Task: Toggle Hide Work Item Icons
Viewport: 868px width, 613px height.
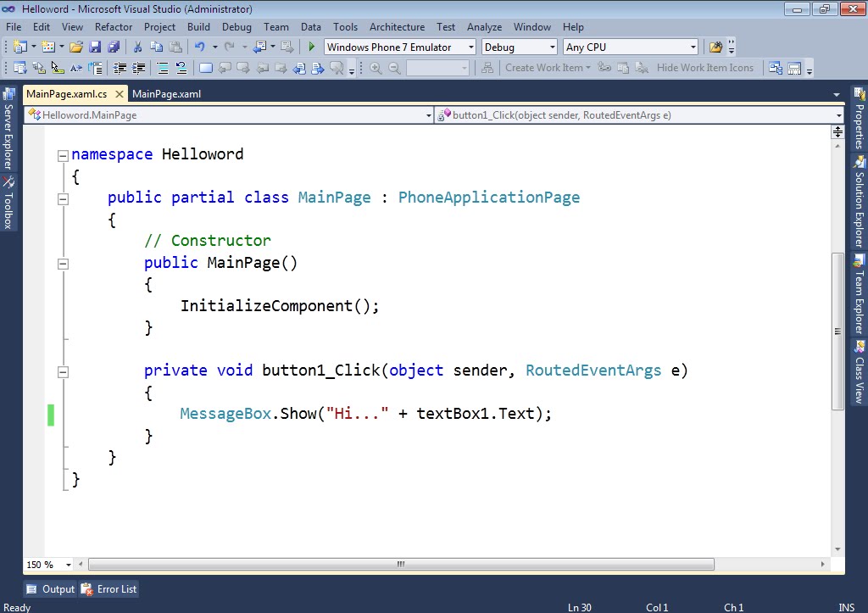Action: tap(704, 68)
